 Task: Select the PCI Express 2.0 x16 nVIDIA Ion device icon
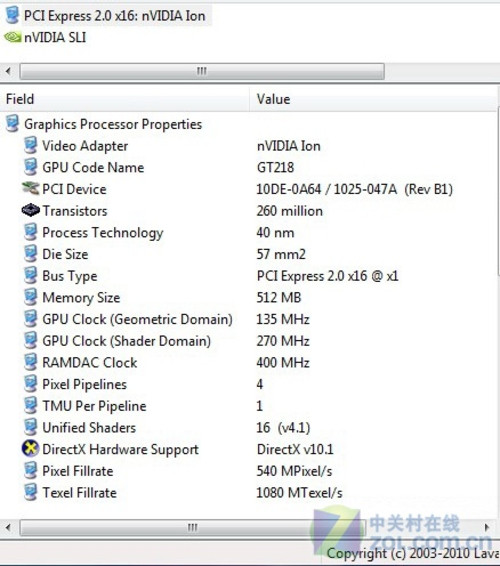(x=12, y=16)
